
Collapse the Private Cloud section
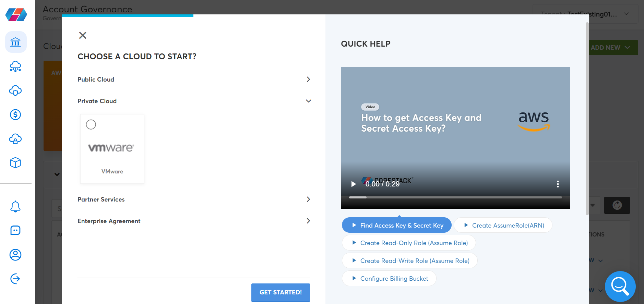pyautogui.click(x=194, y=101)
